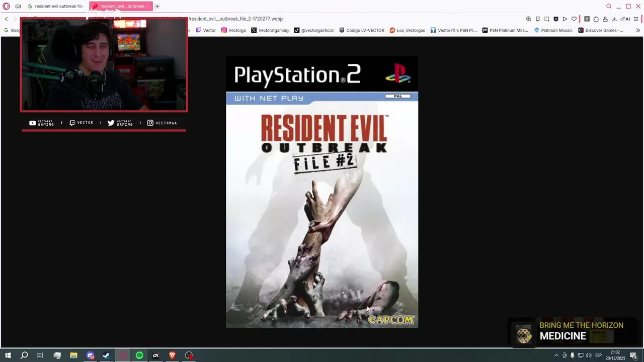Select the pink resident_evil__outbreak webp tab

click(x=121, y=6)
